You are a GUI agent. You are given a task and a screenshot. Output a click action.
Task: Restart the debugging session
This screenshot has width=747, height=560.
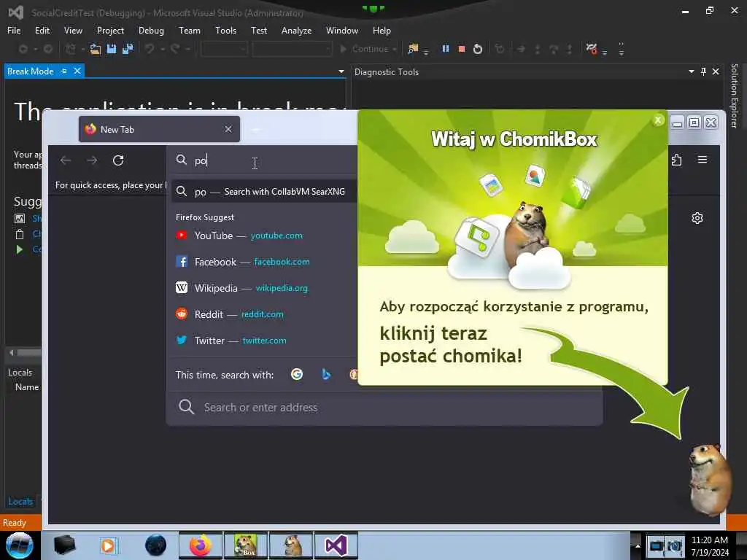pyautogui.click(x=477, y=49)
